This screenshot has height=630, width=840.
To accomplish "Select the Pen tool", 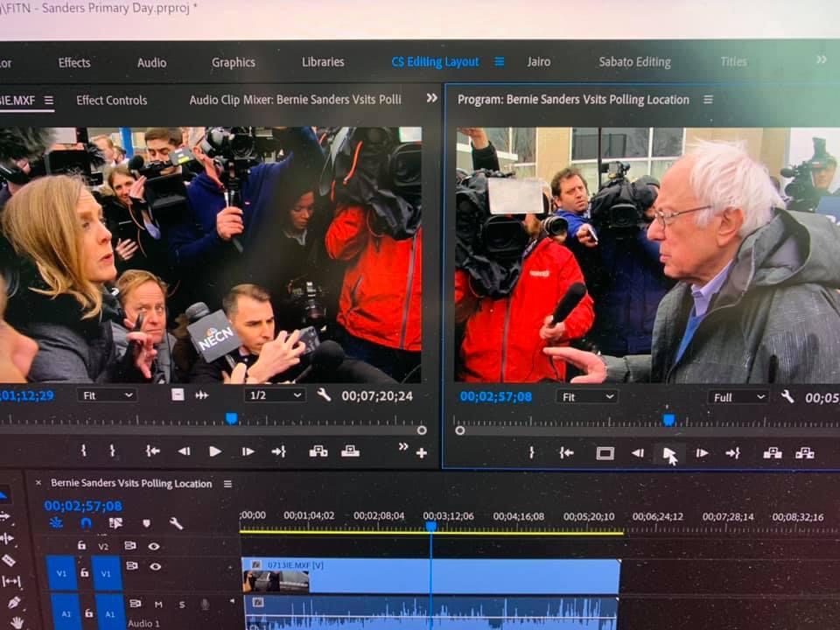I will pyautogui.click(x=14, y=602).
